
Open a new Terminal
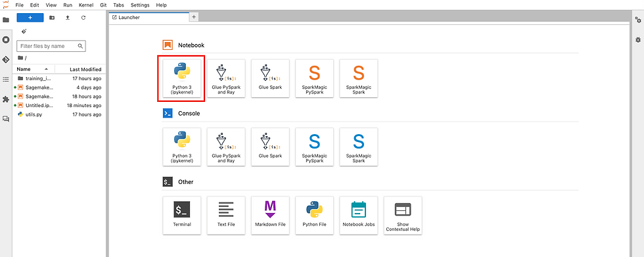182,216
